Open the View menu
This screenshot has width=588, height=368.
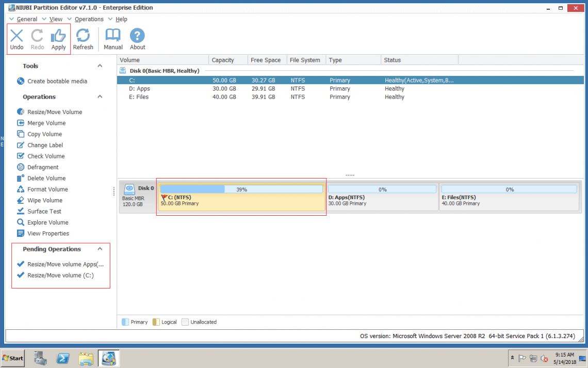tap(56, 19)
